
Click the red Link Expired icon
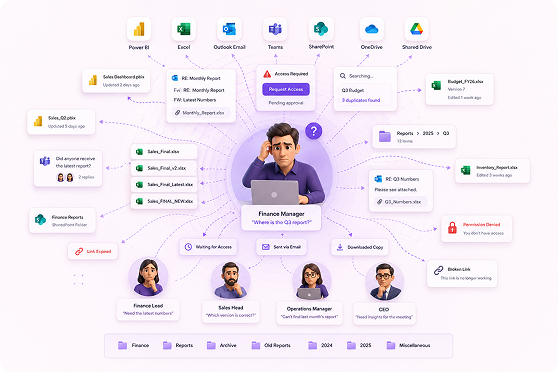[79, 252]
